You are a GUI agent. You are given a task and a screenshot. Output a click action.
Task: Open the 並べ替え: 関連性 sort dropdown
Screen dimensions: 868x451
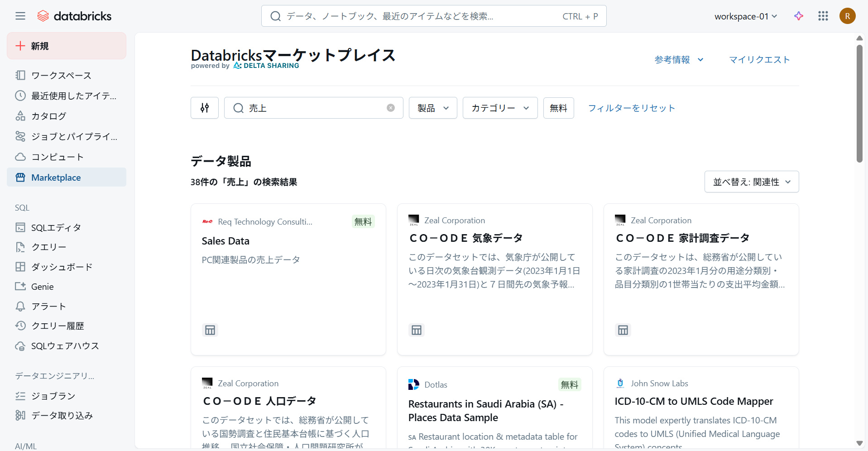point(751,182)
